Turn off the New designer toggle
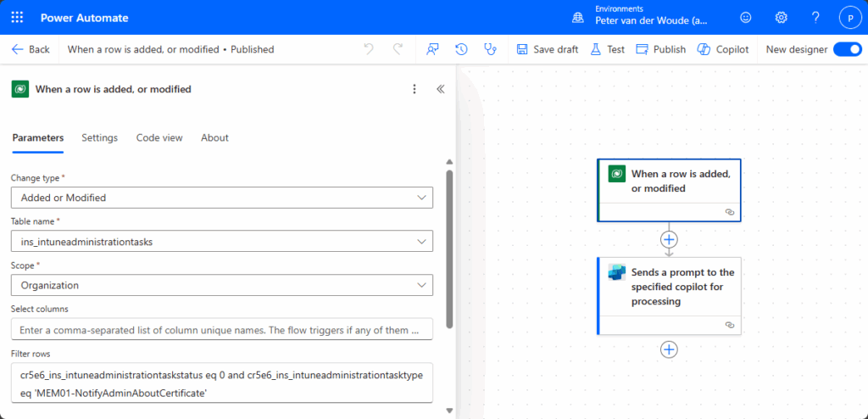 point(847,49)
